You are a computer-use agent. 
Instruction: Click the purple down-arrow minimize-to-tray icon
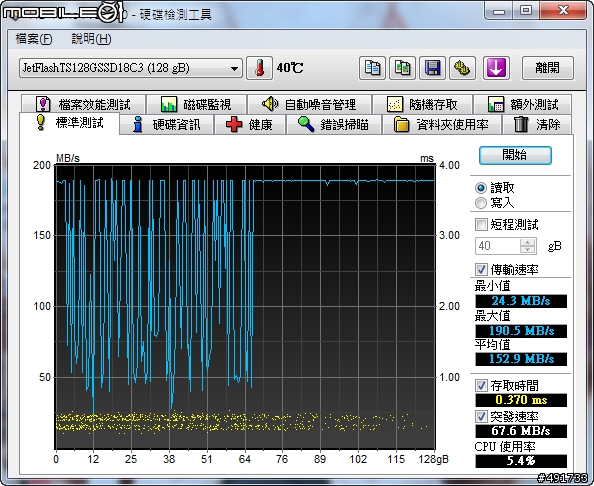point(496,68)
